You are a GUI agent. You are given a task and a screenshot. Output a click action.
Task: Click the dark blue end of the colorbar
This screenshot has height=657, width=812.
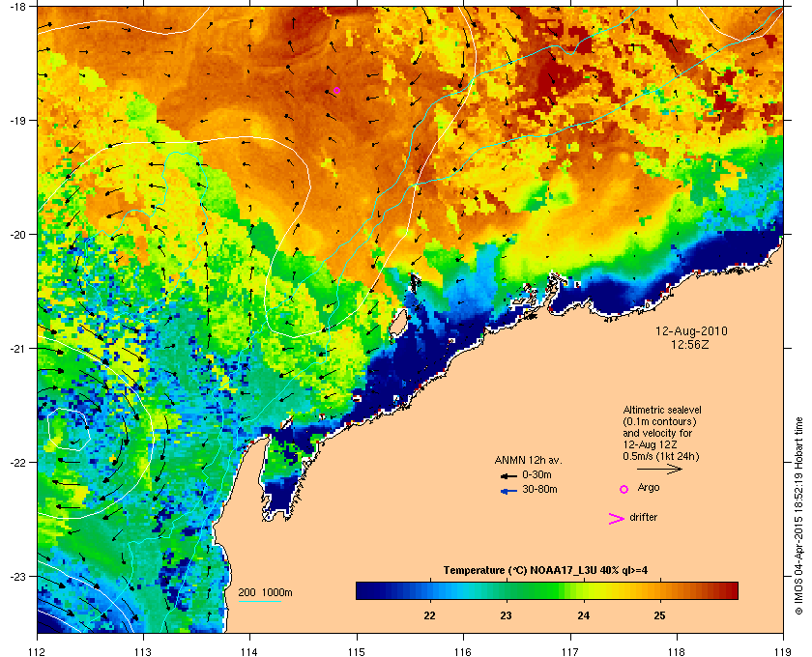(x=366, y=590)
